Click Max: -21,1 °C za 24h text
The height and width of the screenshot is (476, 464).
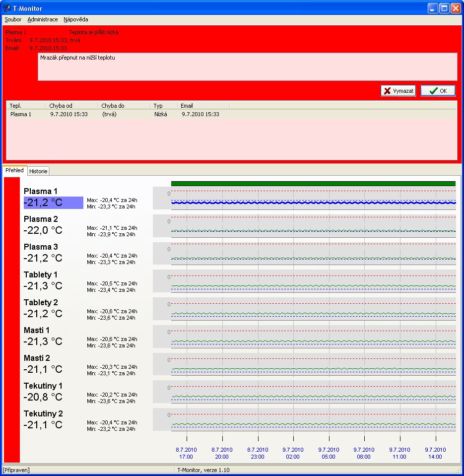pos(112,228)
